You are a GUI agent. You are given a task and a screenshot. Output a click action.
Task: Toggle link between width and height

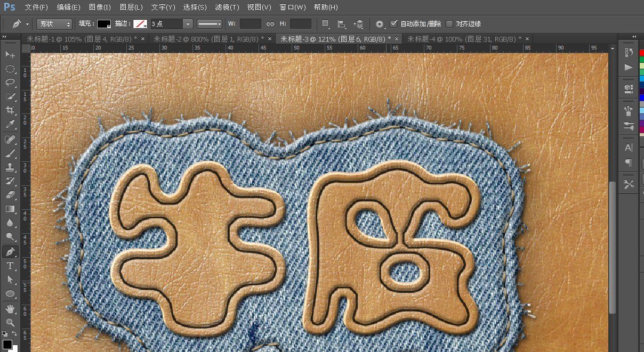(270, 24)
